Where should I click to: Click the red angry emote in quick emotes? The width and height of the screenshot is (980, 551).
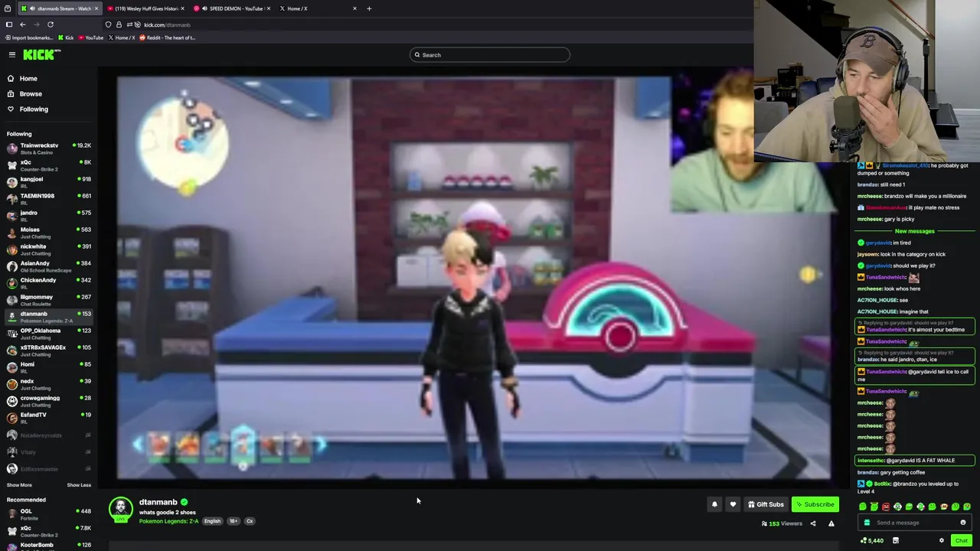pos(886,507)
